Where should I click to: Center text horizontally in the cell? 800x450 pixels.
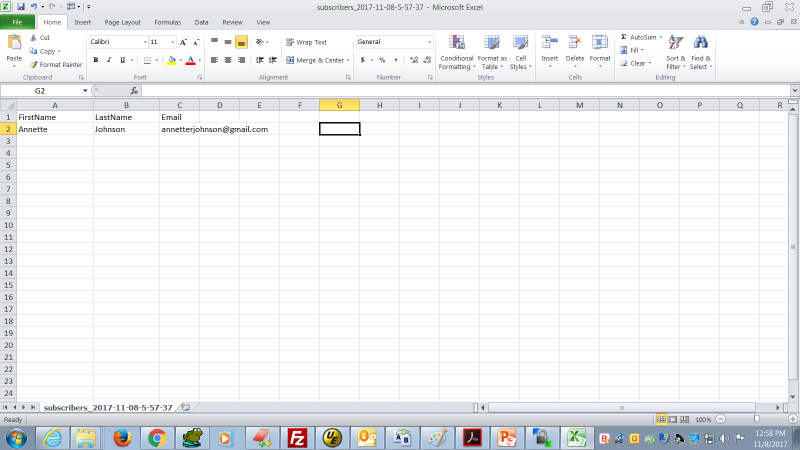[x=228, y=60]
